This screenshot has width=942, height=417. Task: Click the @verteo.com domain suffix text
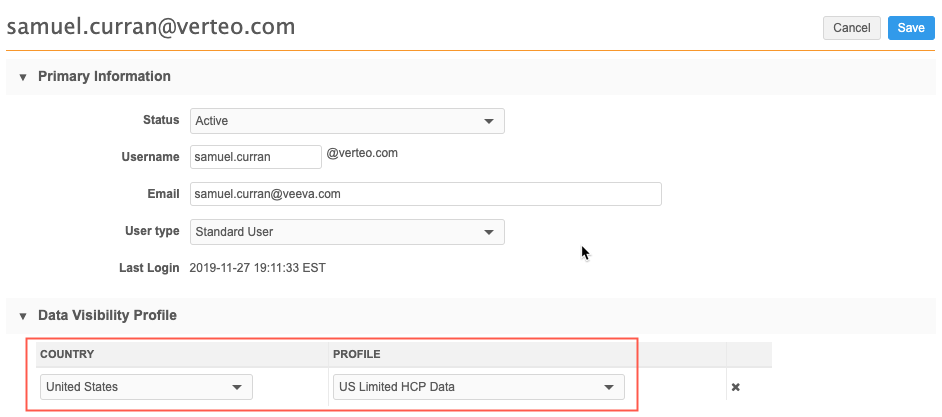pos(362,154)
